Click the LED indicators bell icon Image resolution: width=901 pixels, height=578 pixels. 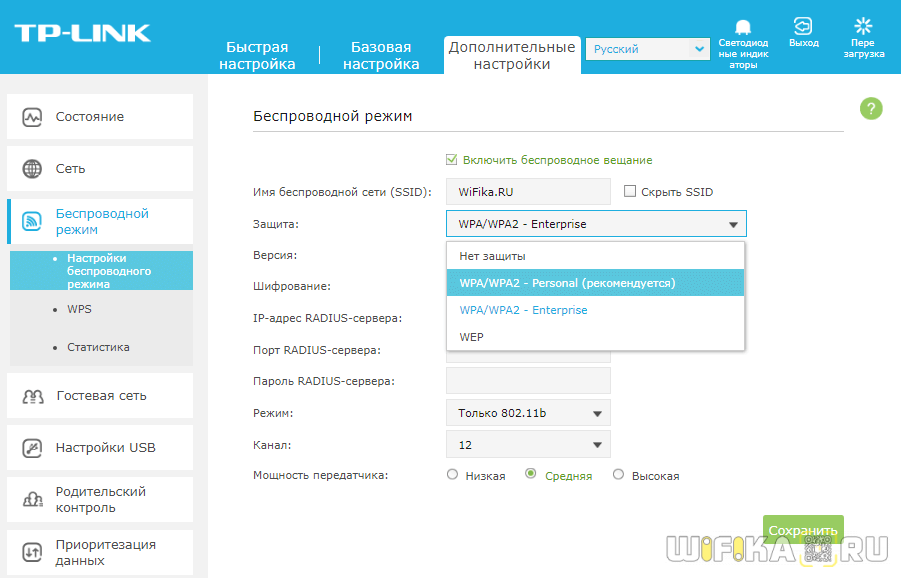743,26
